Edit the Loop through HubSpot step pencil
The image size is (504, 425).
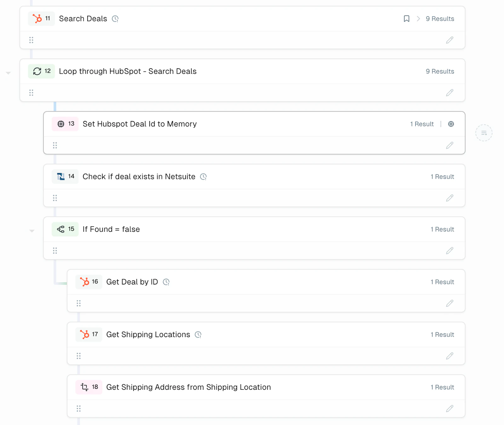click(x=450, y=93)
